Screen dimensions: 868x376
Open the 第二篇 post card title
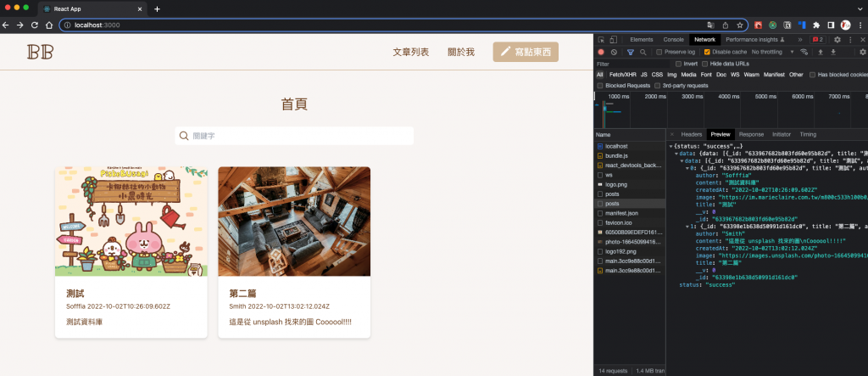point(243,294)
